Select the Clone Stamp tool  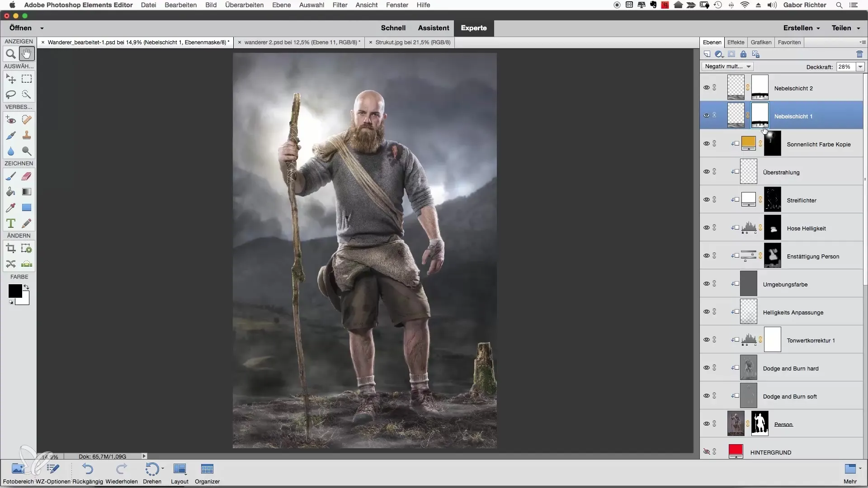tap(27, 135)
